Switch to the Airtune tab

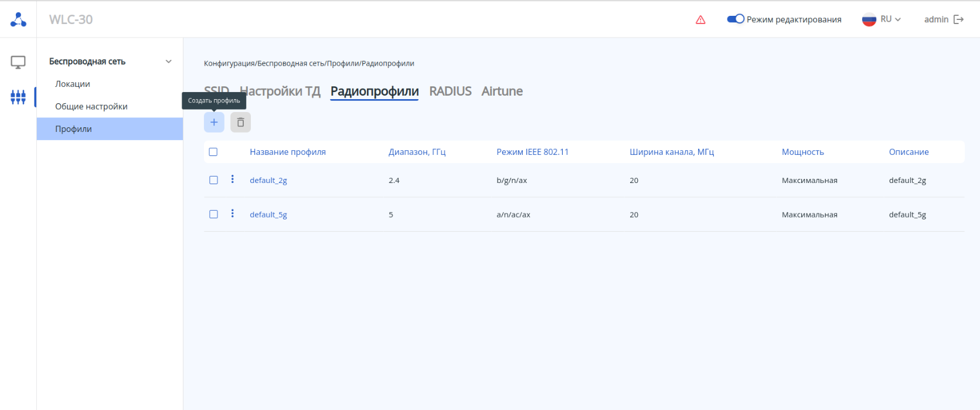(x=502, y=91)
